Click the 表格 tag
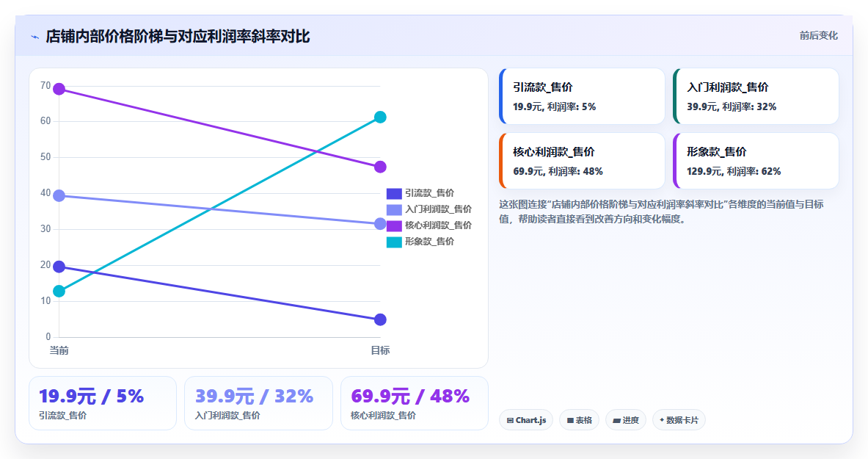This screenshot has width=868, height=459. (x=579, y=420)
